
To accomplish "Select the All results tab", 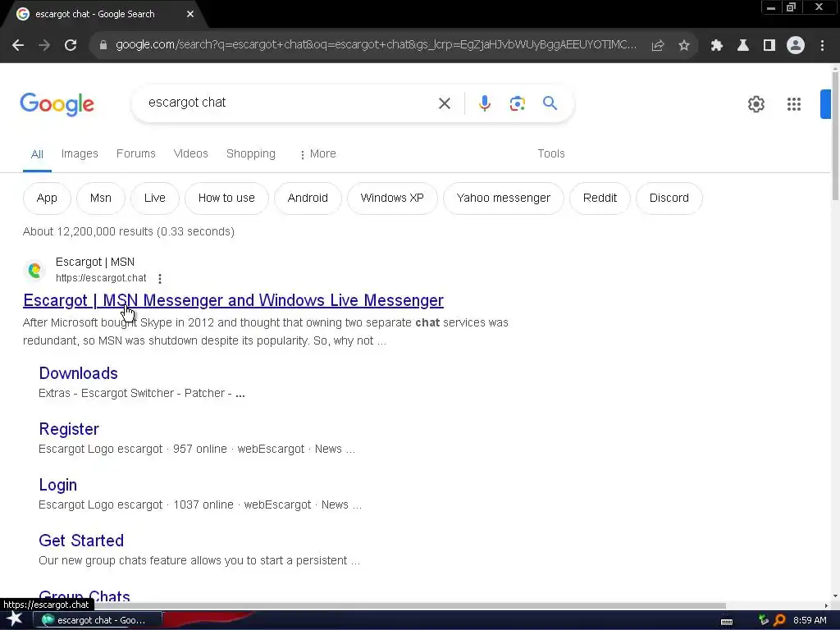I will (x=37, y=154).
